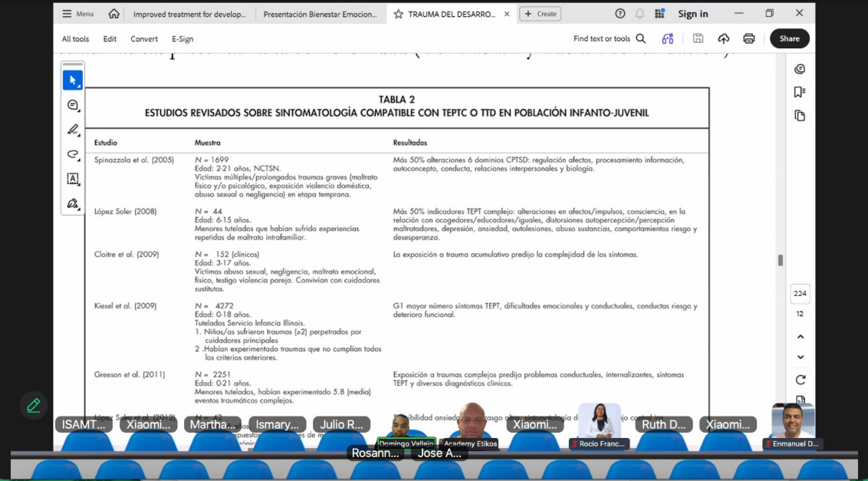Go to next page with down chevron

[800, 357]
